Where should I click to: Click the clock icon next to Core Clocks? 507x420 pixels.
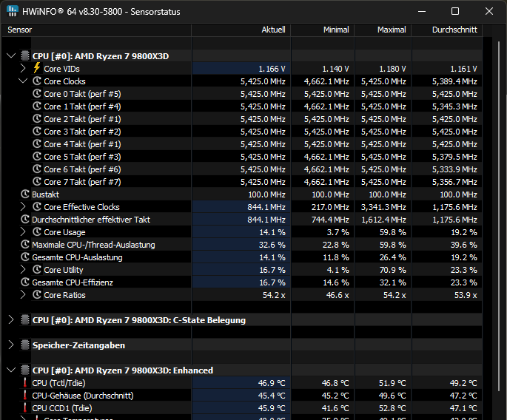[37, 81]
